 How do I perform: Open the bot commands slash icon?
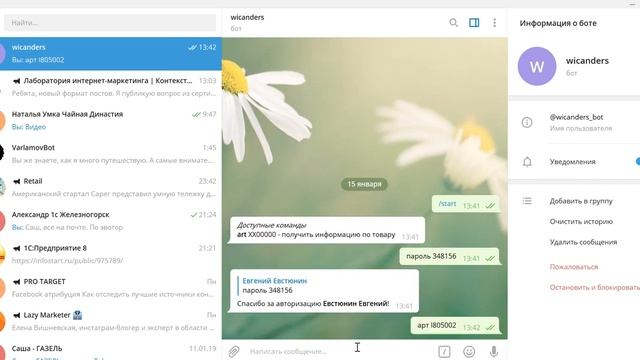coord(444,351)
